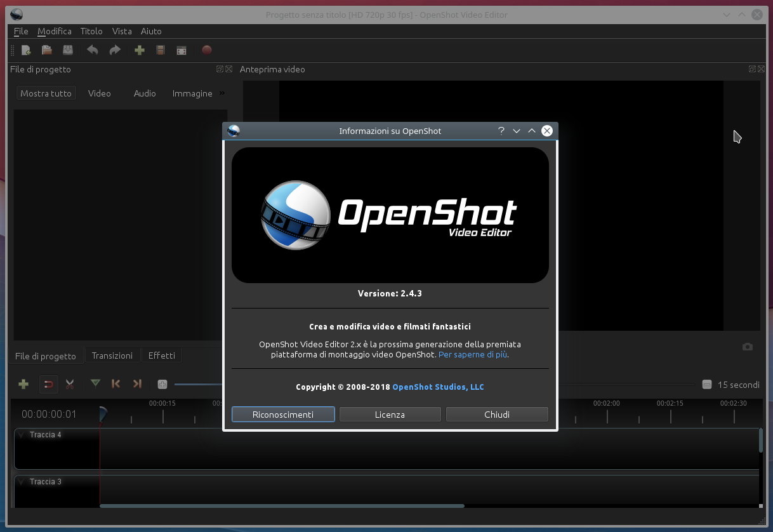Image resolution: width=773 pixels, height=532 pixels.
Task: Select the razor scissors tool
Action: tap(70, 384)
